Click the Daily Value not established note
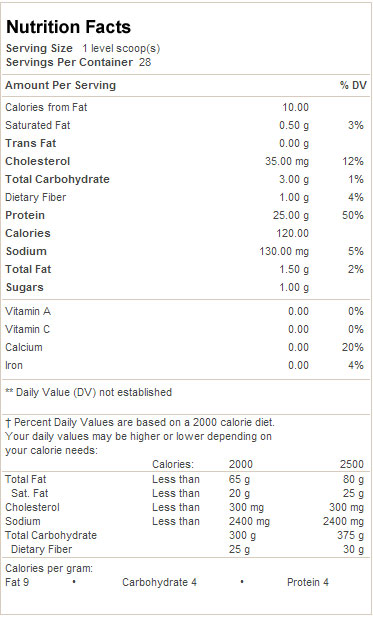The height and width of the screenshot is (619, 373). tap(88, 392)
